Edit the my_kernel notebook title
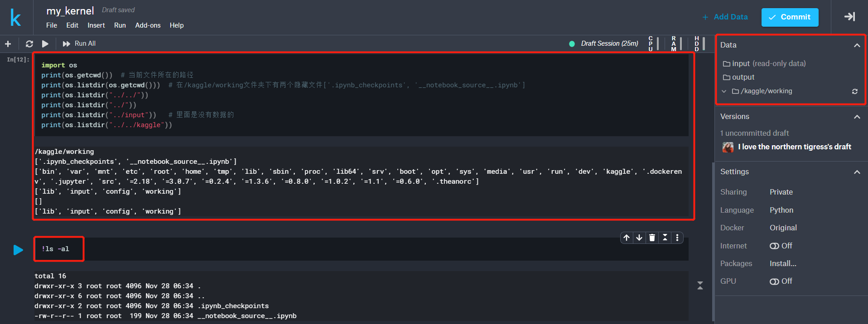The width and height of the screenshot is (868, 324). pyautogui.click(x=70, y=11)
